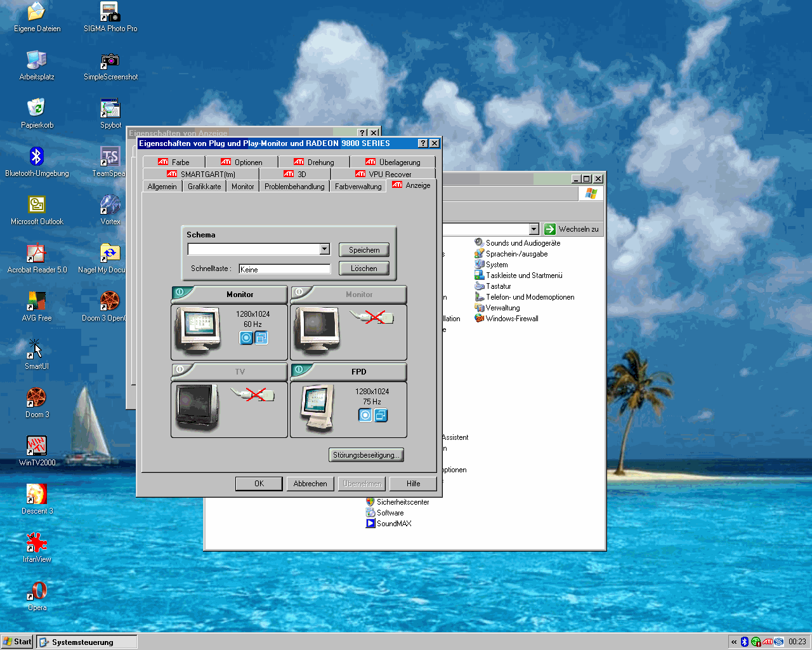Click the clone mode icon under 60 Hz
The image size is (812, 650).
click(x=261, y=338)
